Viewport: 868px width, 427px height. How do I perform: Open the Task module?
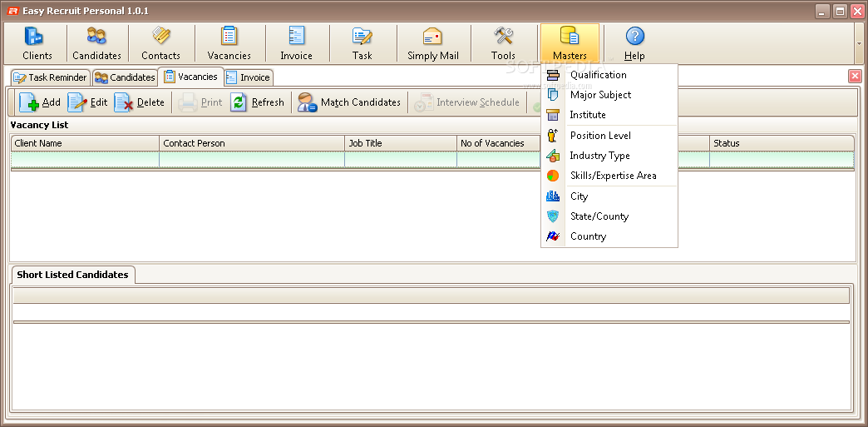pos(362,44)
